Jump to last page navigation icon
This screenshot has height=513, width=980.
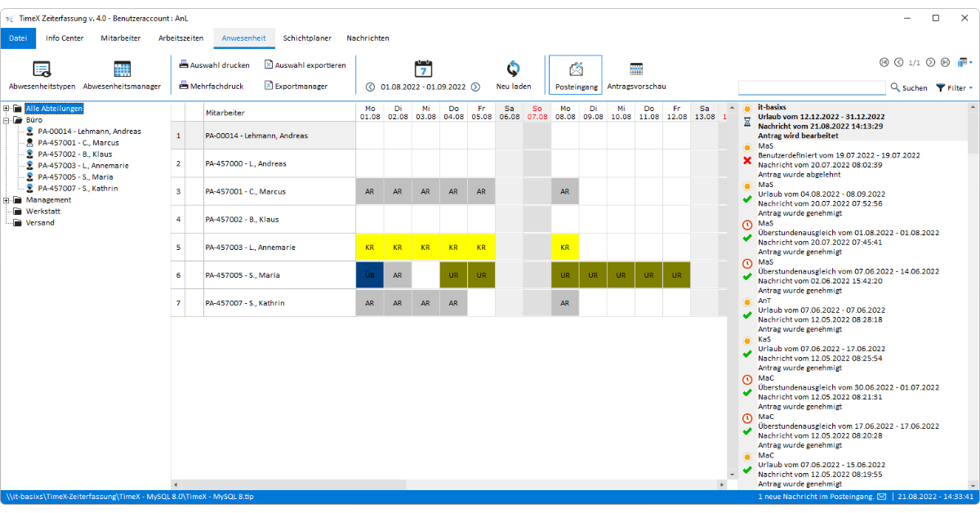[945, 62]
